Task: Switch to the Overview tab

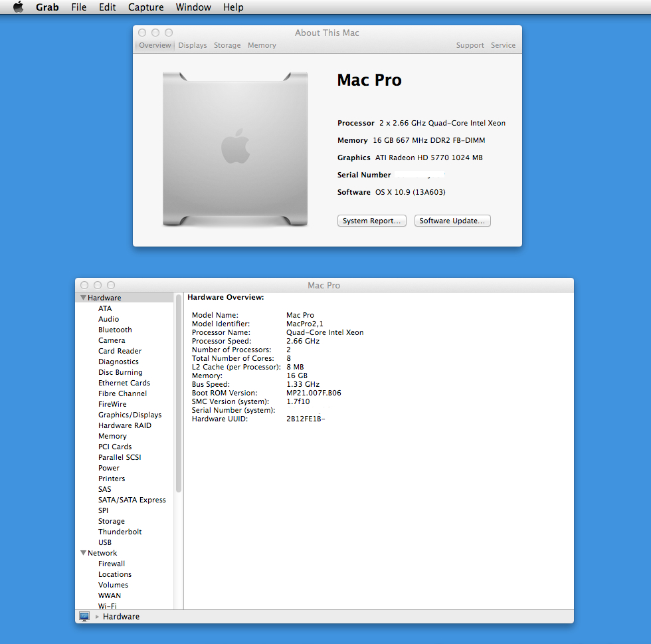Action: (155, 45)
